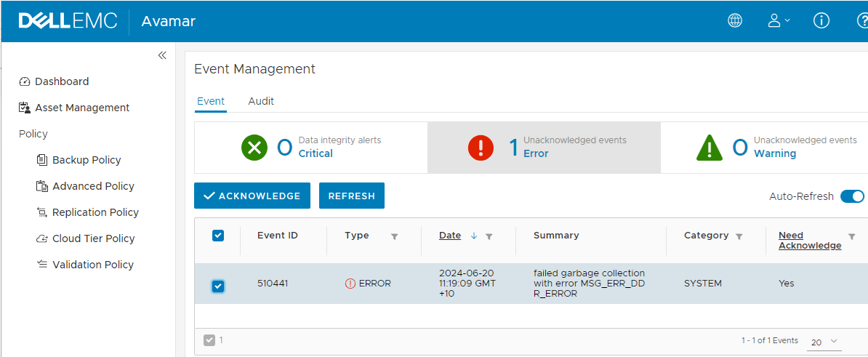Switch to the Audit tab
This screenshot has width=868, height=357.
click(261, 101)
